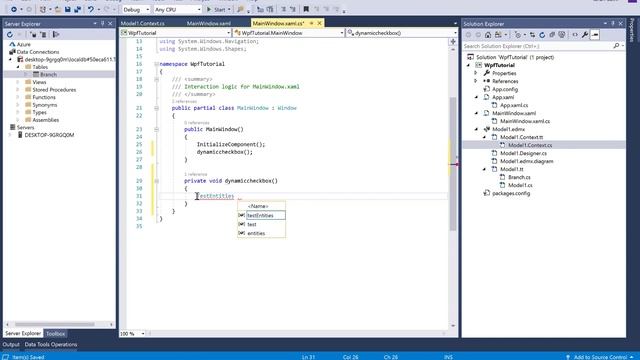Click Refresh in the Server Explorer toolbar

pos(10,35)
